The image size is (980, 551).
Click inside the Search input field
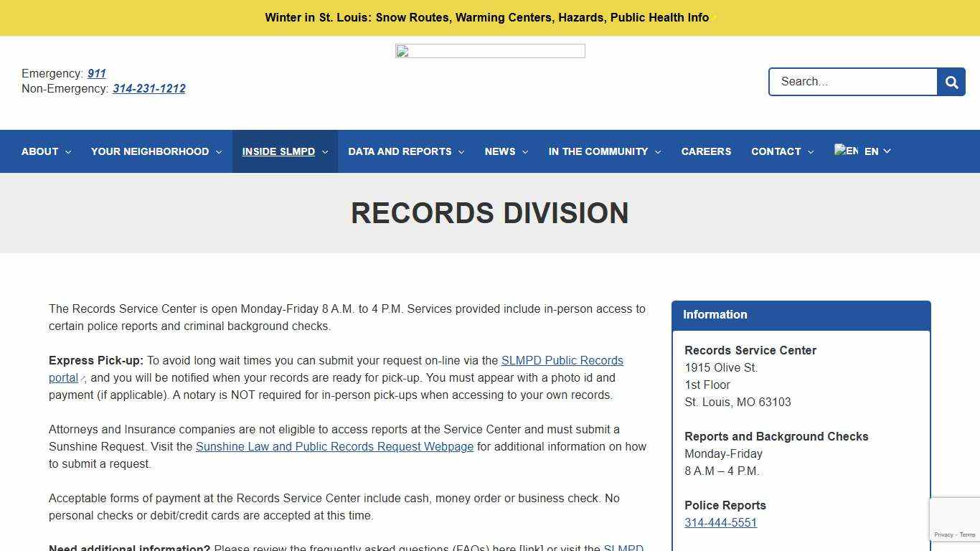pyautogui.click(x=847, y=82)
